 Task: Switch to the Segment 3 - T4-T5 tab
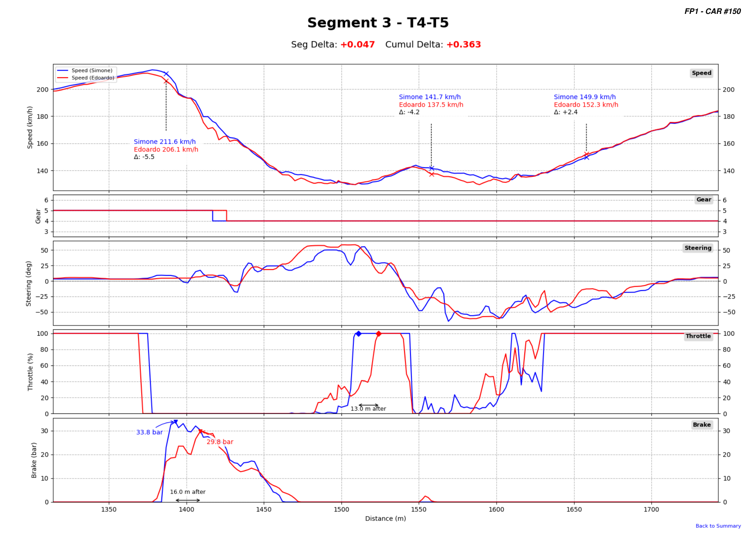pyautogui.click(x=378, y=23)
